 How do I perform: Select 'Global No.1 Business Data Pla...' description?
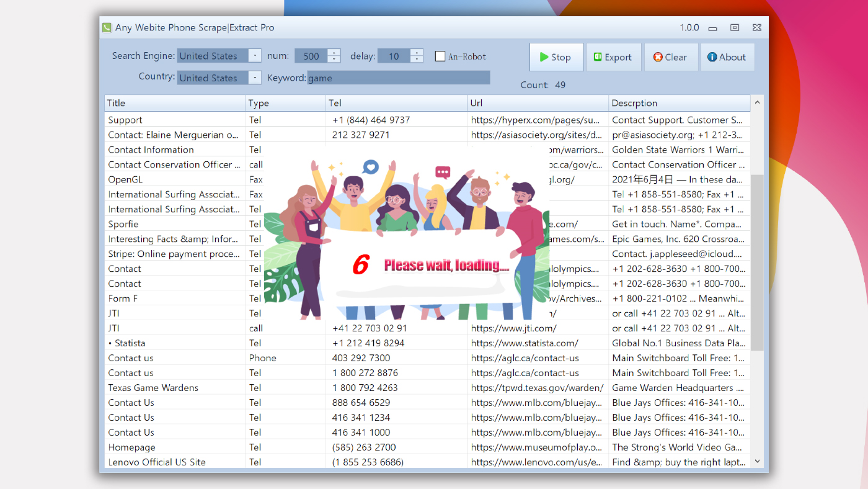coord(680,343)
